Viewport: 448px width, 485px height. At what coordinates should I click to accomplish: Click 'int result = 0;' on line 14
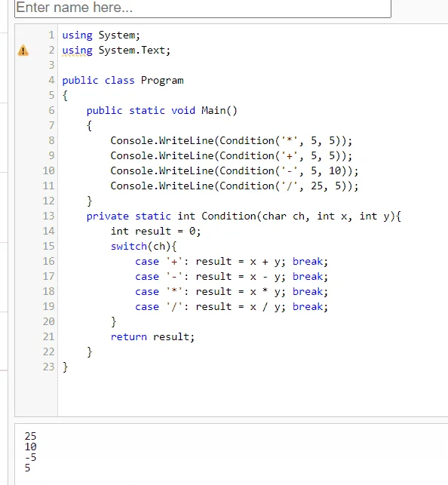pyautogui.click(x=156, y=231)
